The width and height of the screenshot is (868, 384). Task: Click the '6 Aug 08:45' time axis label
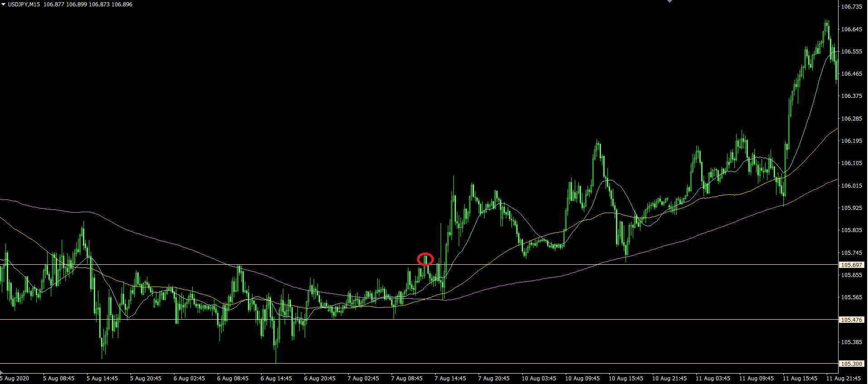[x=233, y=379]
